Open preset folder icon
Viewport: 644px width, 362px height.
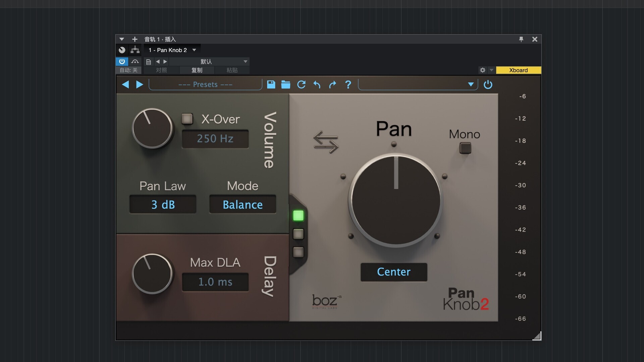pyautogui.click(x=285, y=84)
